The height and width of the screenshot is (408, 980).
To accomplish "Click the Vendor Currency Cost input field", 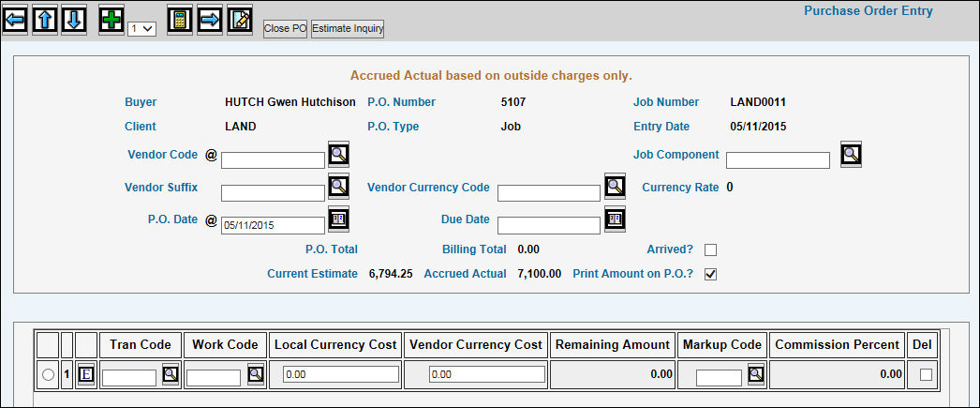I will pyautogui.click(x=487, y=374).
